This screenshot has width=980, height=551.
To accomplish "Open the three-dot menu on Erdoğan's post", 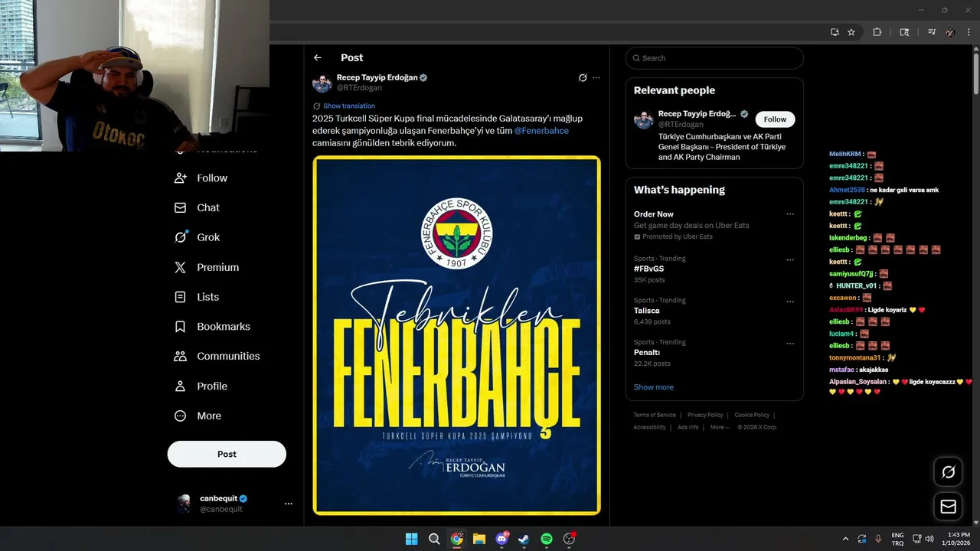I will pos(596,78).
